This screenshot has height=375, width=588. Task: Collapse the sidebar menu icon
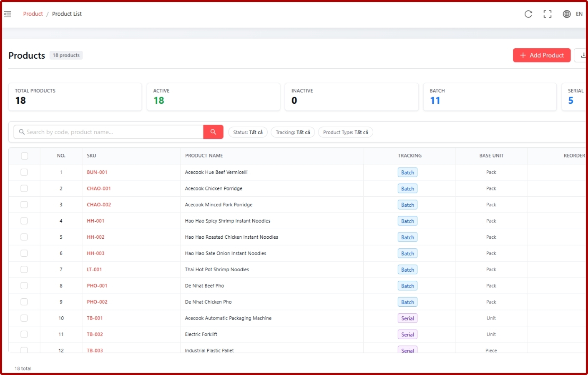8,14
